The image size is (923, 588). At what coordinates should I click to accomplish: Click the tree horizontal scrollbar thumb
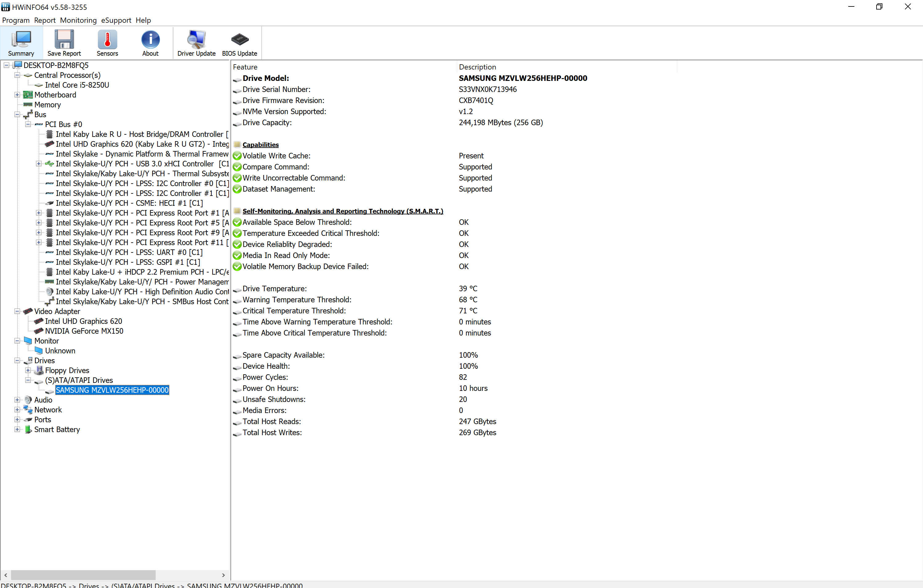(83, 575)
